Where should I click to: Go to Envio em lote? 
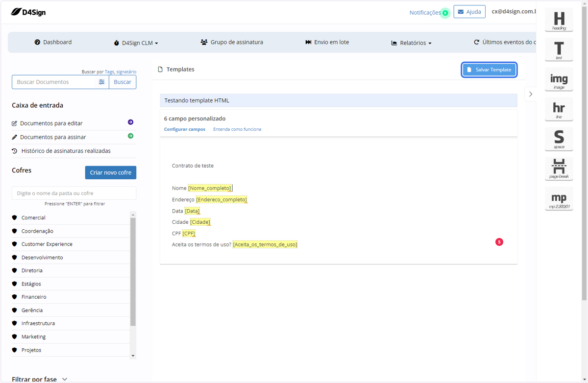[x=327, y=42]
